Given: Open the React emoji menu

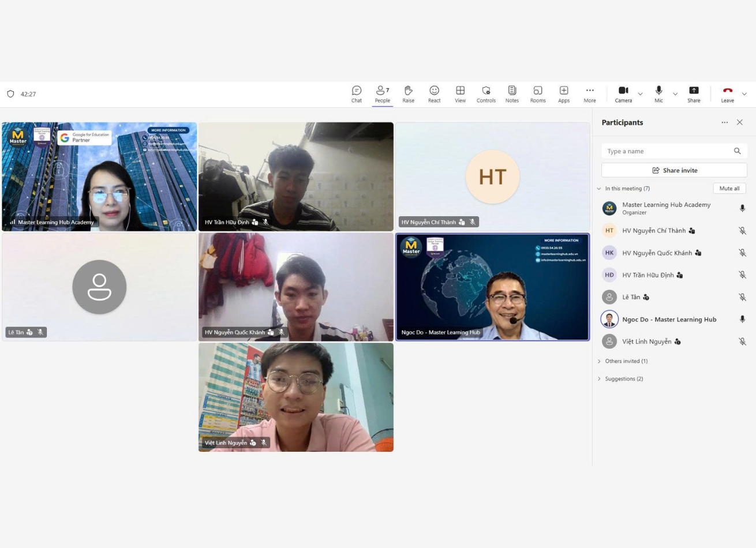Looking at the screenshot, I should coord(434,94).
